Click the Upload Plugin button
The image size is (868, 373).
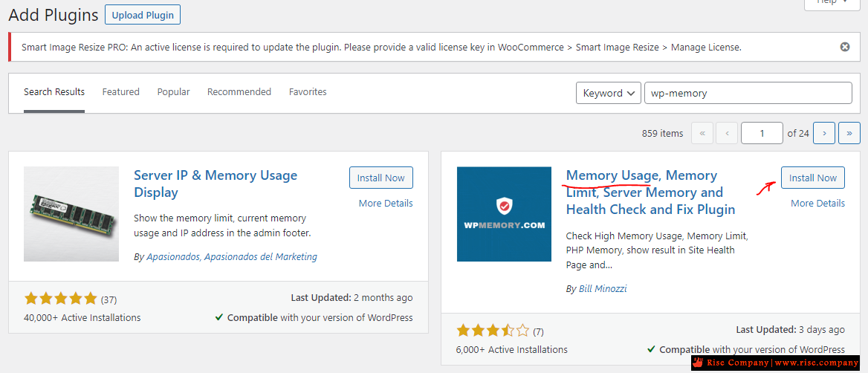pyautogui.click(x=143, y=15)
